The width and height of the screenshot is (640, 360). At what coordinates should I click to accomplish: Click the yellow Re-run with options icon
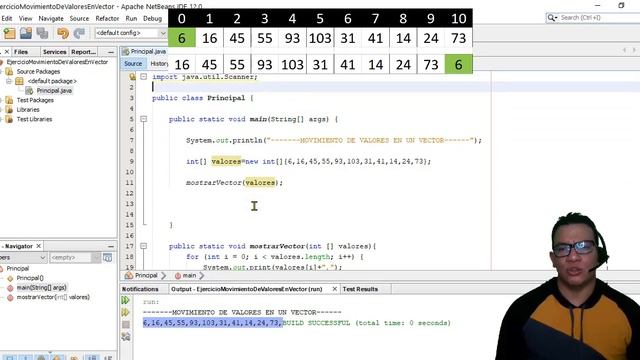[x=125, y=312]
